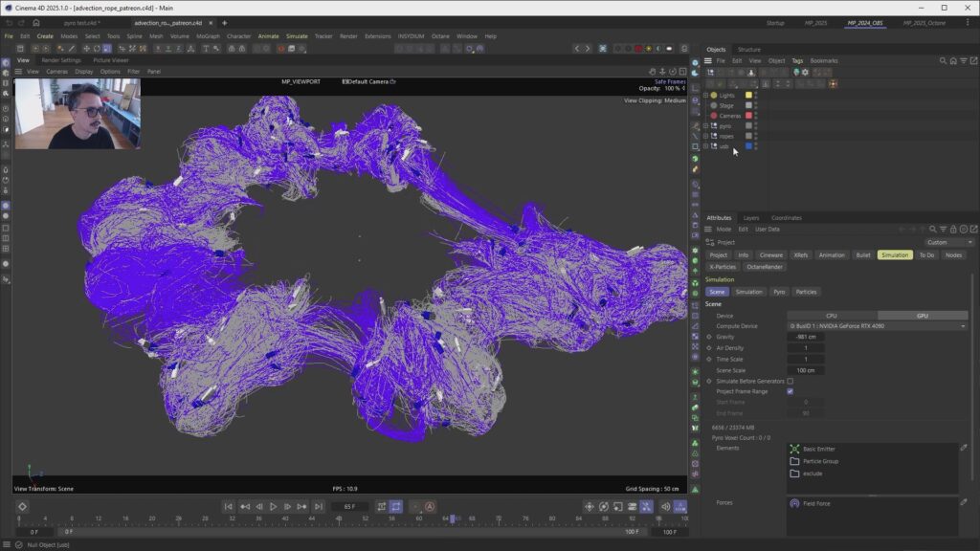Uncheck Project Frame Range checkbox
Image resolution: width=980 pixels, height=551 pixels.
click(x=790, y=391)
